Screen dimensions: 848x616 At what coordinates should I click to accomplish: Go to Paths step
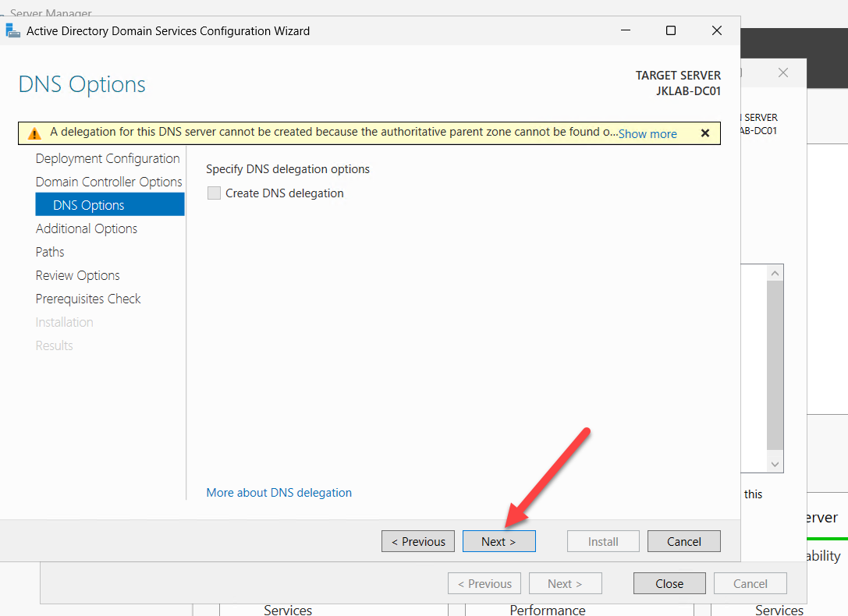coord(50,252)
